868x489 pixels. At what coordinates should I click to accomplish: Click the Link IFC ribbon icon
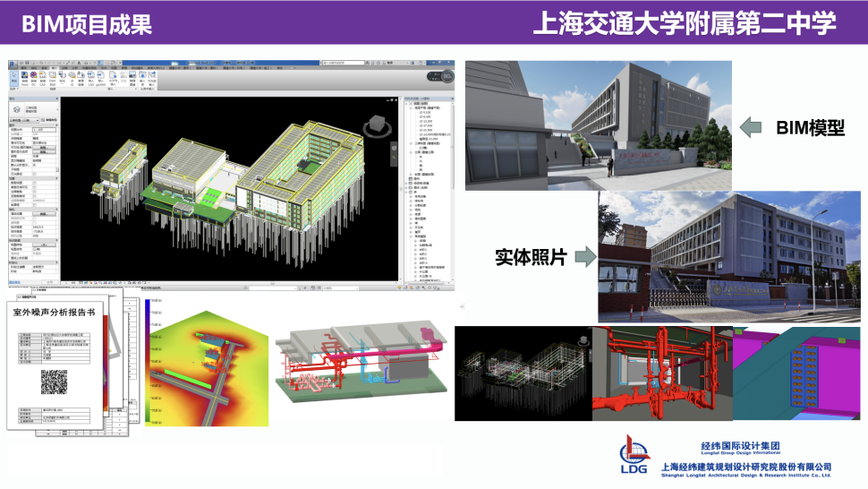(34, 78)
